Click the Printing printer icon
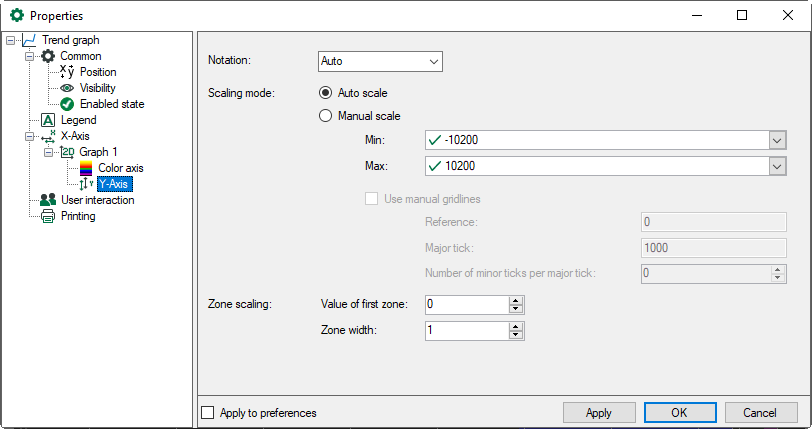The height and width of the screenshot is (429, 812). pos(47,216)
